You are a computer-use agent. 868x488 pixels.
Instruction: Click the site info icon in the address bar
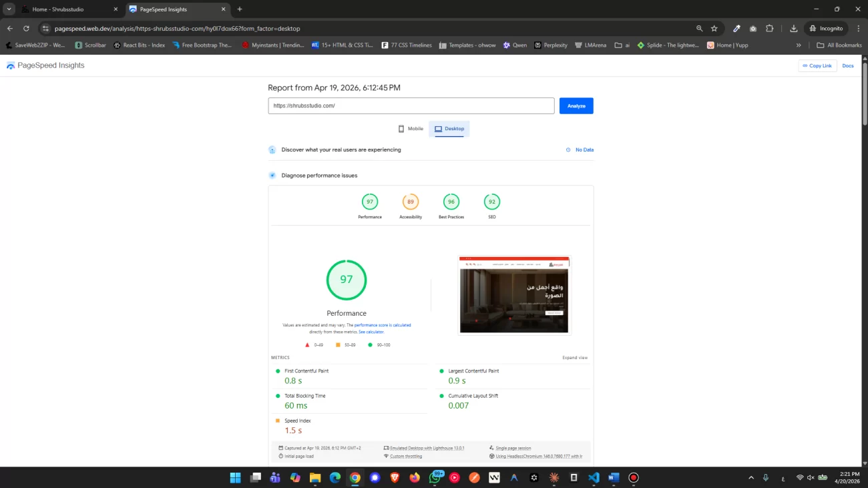pyautogui.click(x=45, y=29)
